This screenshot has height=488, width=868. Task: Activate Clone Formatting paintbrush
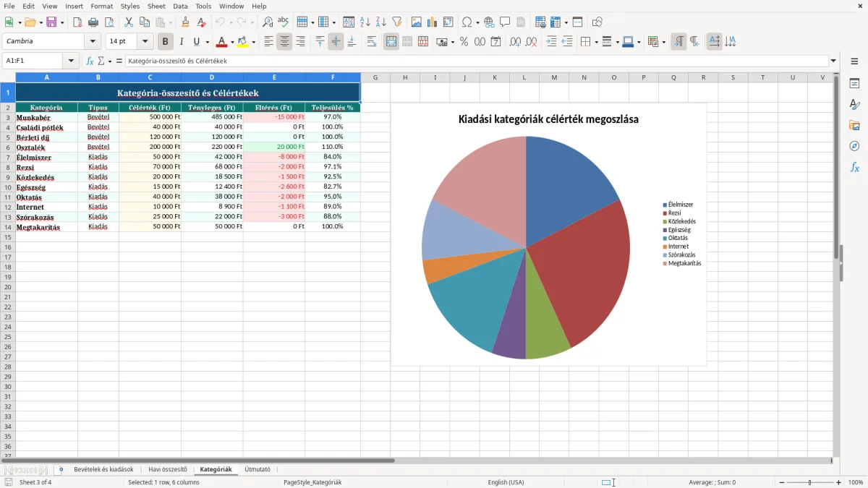click(186, 22)
